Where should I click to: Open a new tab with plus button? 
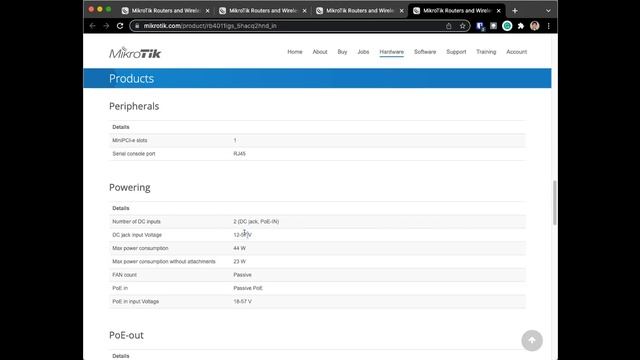point(515,11)
